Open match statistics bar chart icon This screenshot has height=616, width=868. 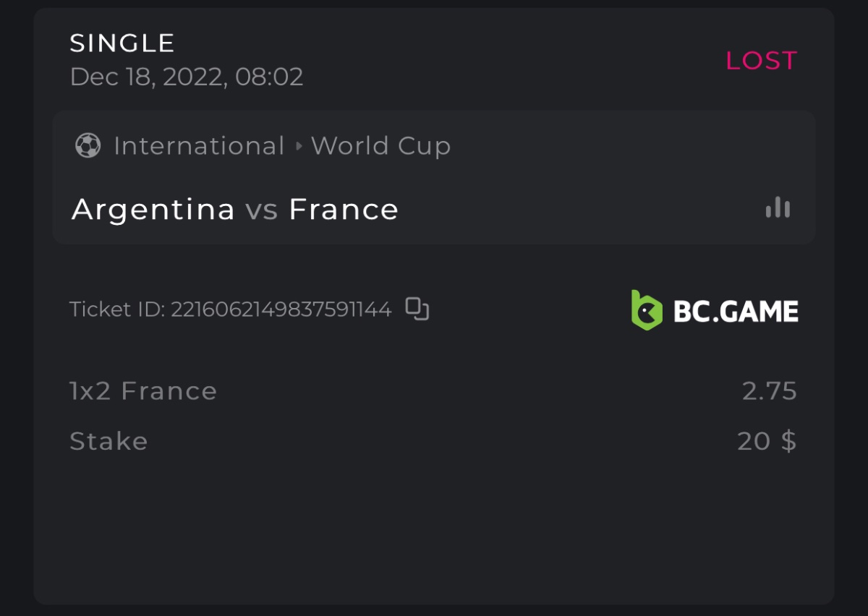pos(778,208)
